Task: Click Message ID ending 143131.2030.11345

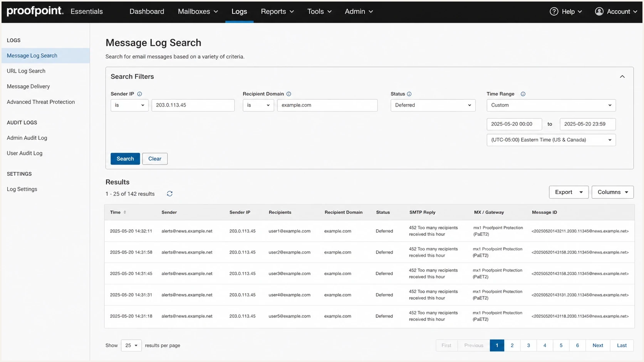Action: click(x=580, y=295)
